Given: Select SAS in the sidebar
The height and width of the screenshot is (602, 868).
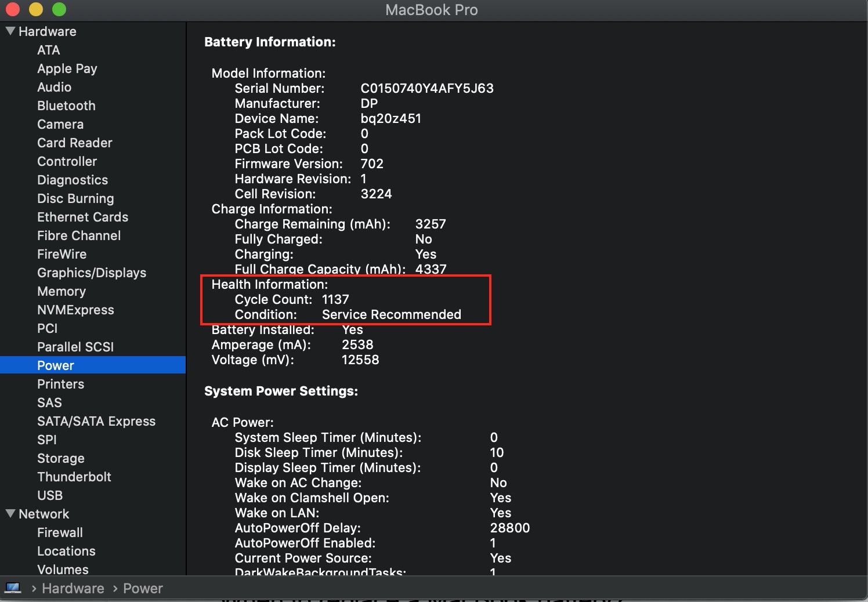Looking at the screenshot, I should click(49, 402).
